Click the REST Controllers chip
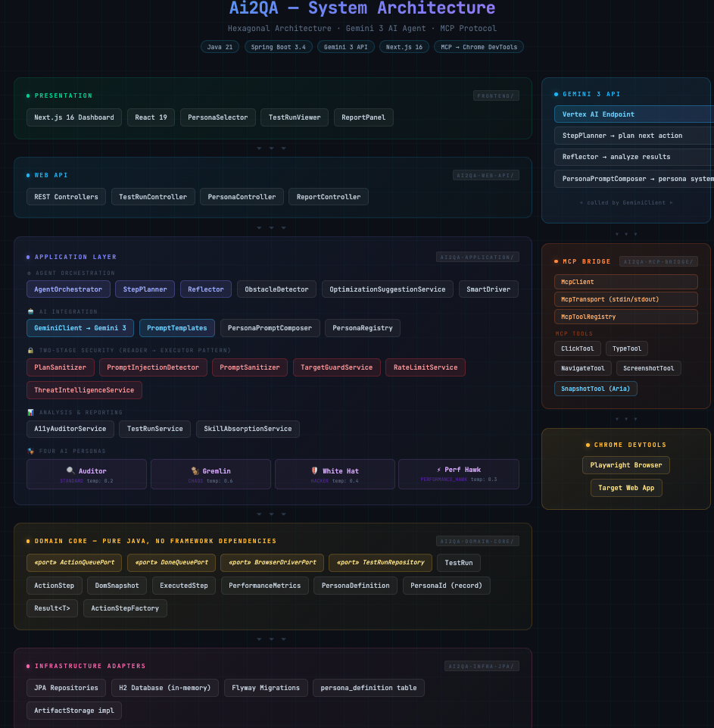This screenshot has height=728, width=714. 66,197
